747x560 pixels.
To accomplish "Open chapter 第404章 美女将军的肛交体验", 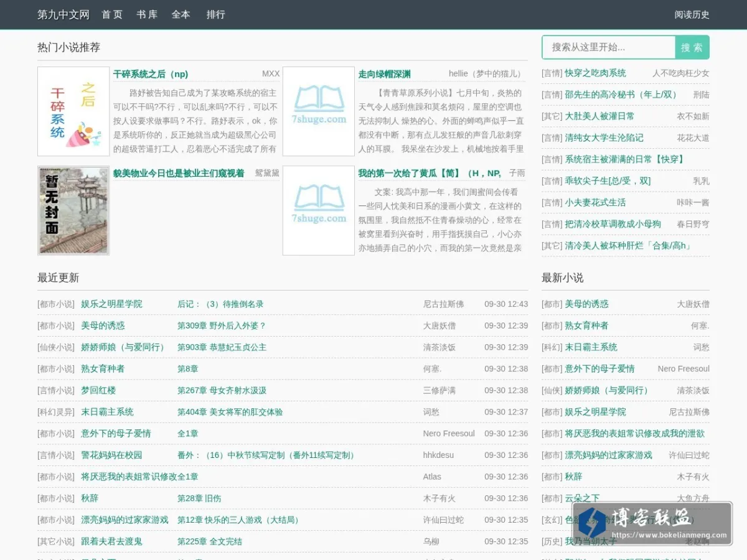I will click(230, 412).
